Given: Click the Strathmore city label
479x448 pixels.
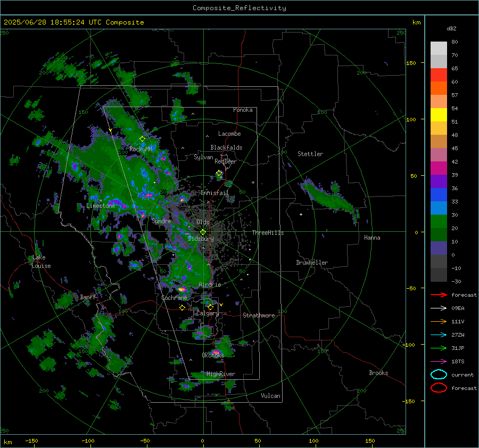Looking at the screenshot, I should click(x=259, y=315).
